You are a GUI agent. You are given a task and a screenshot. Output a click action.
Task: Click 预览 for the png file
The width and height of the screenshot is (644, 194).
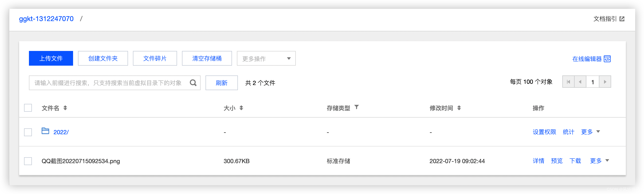[x=557, y=161]
